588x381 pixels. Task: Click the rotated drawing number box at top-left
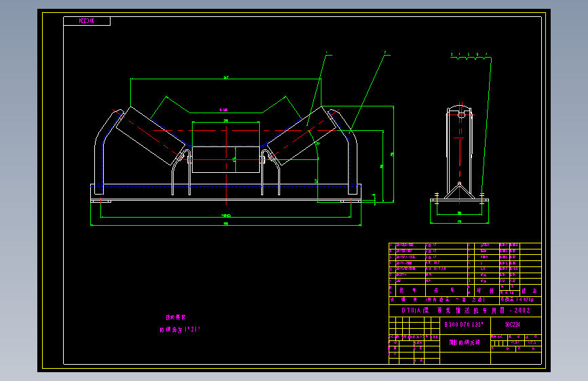(x=87, y=21)
